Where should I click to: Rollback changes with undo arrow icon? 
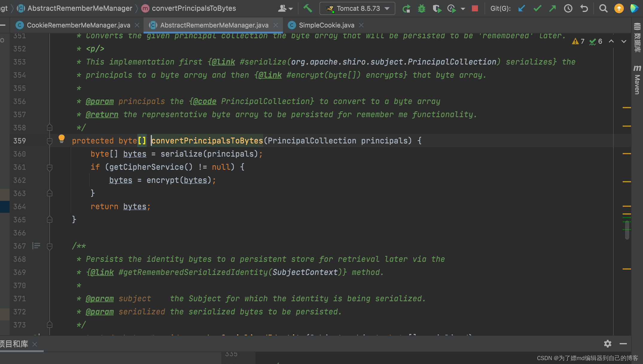[x=584, y=8]
